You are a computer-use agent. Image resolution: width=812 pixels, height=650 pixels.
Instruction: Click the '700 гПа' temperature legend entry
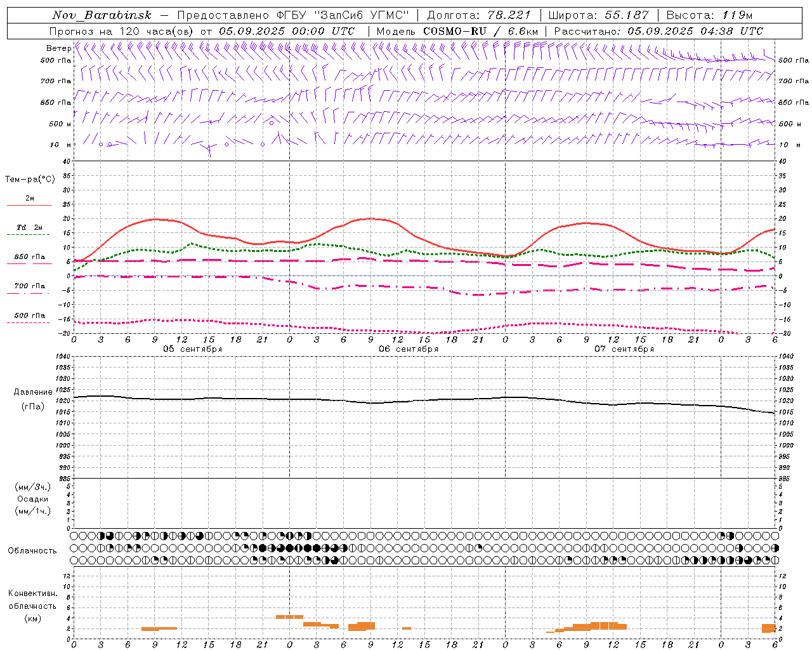(x=29, y=286)
